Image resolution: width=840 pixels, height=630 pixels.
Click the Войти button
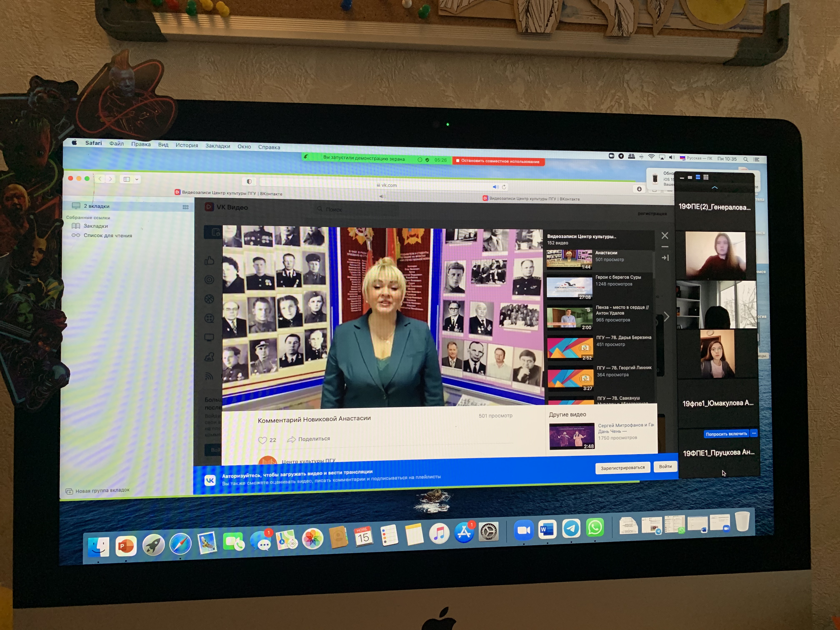point(665,466)
